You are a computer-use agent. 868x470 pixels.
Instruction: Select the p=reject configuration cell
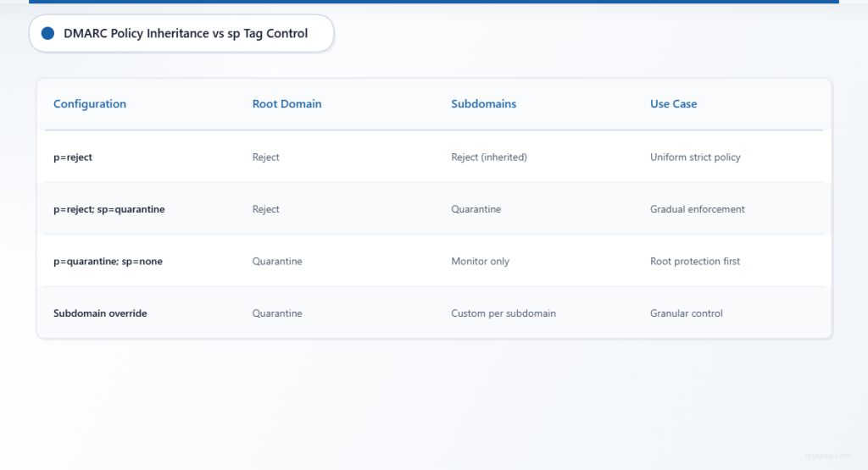pos(73,157)
